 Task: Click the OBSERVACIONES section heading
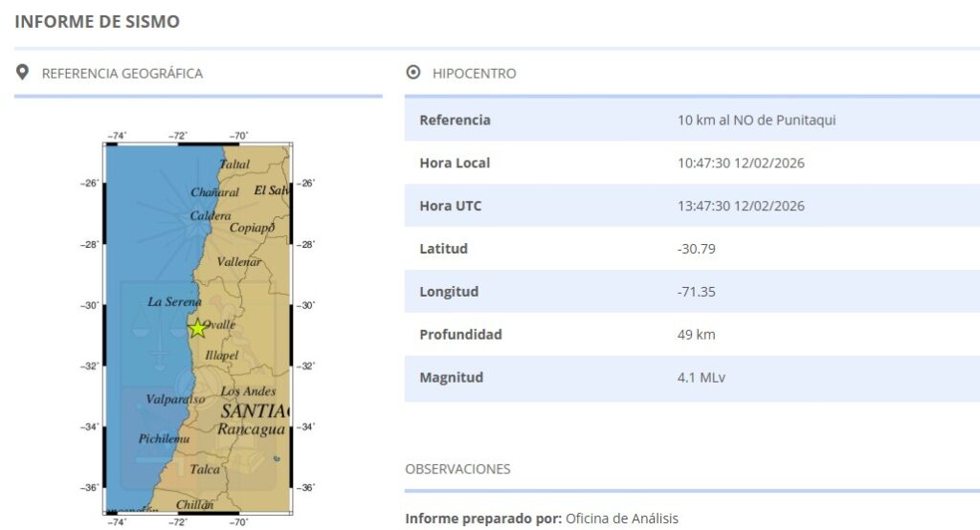tap(457, 469)
